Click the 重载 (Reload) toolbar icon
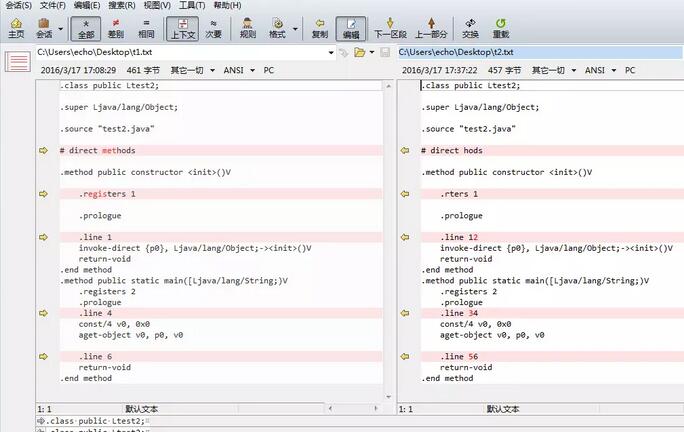This screenshot has height=432, width=684. tap(500, 27)
